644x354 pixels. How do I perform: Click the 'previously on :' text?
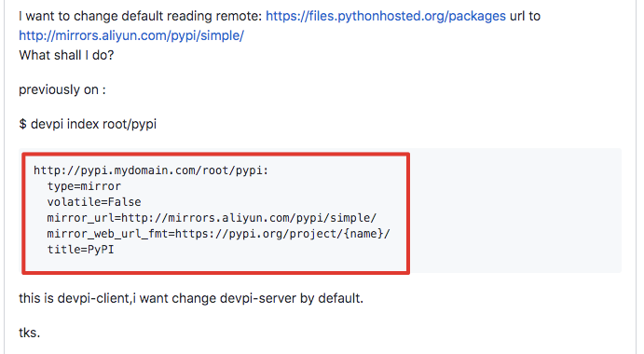[62, 89]
